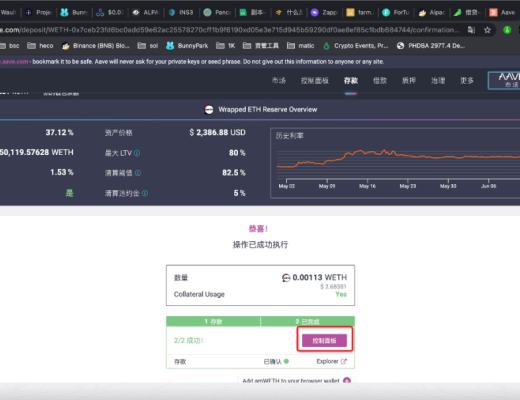Bookmark this page with the star icon

487,30
